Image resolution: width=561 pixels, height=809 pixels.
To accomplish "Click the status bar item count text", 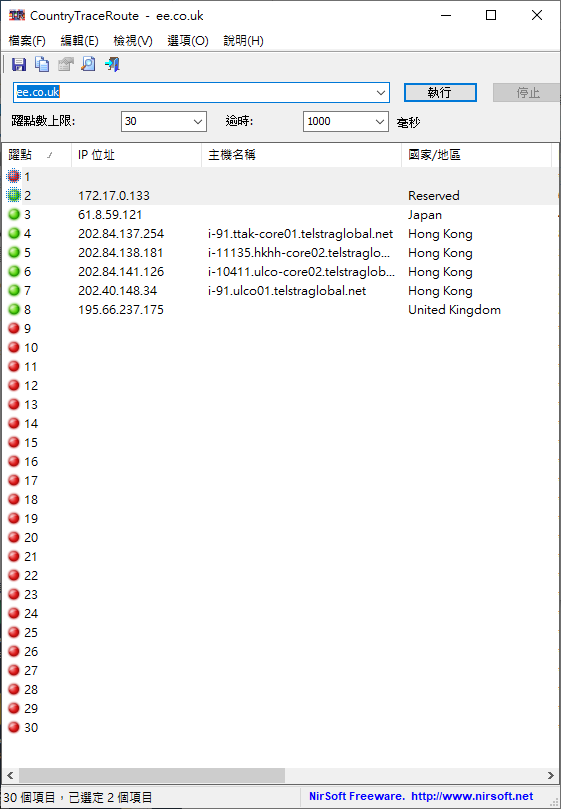I will (78, 797).
